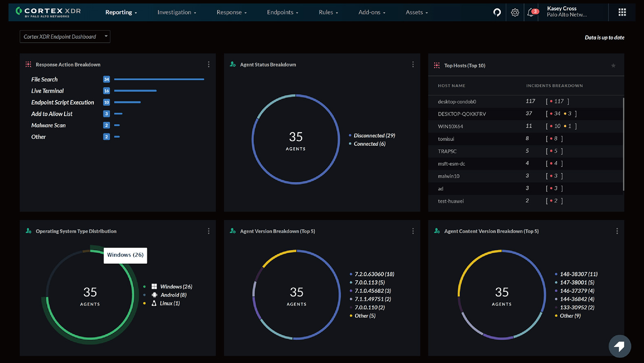644x363 pixels.
Task: Open Agent Content Version Breakdown options menu
Action: click(x=617, y=231)
